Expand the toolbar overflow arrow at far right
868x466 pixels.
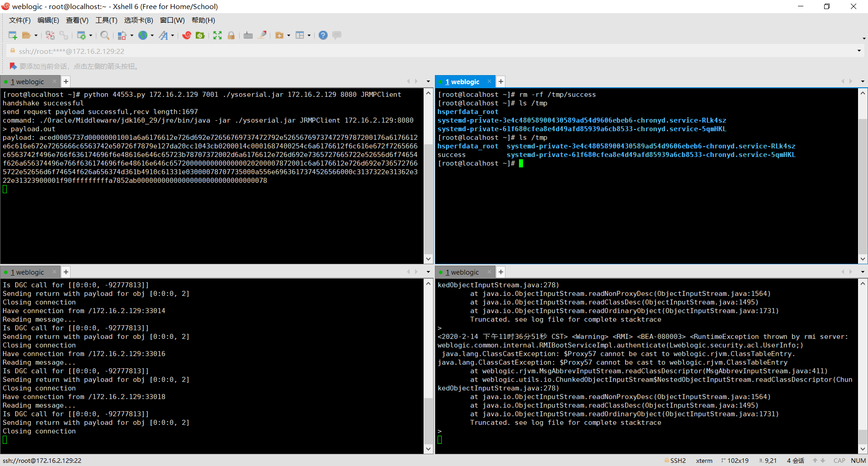(x=864, y=38)
